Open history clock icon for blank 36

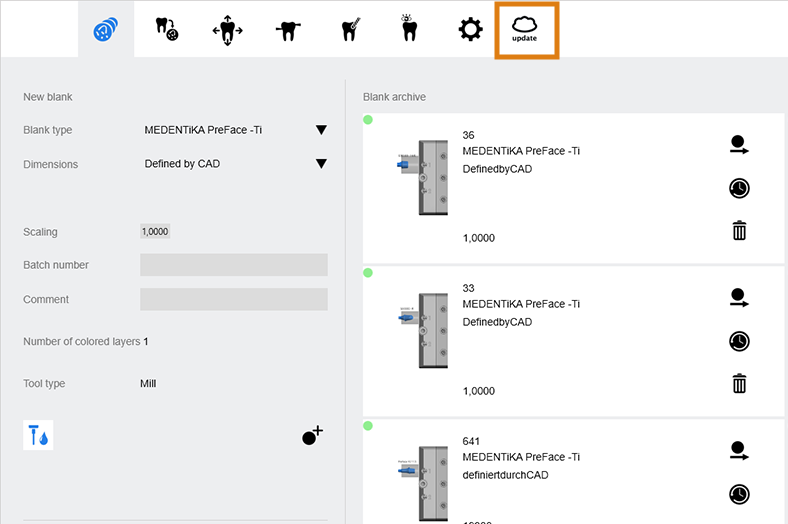pos(739,188)
